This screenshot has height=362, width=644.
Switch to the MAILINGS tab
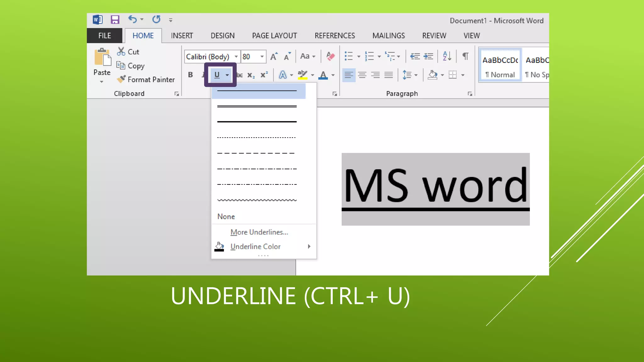389,36
